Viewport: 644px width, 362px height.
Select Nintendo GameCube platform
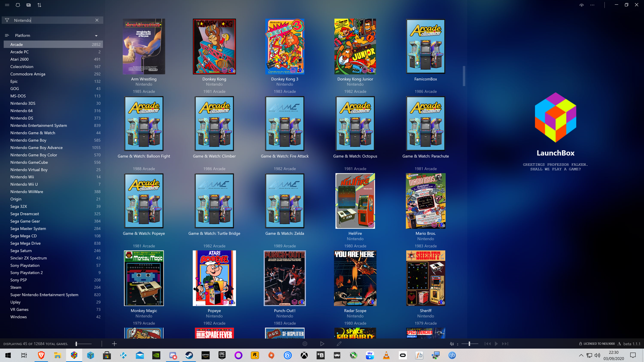pos(53,162)
